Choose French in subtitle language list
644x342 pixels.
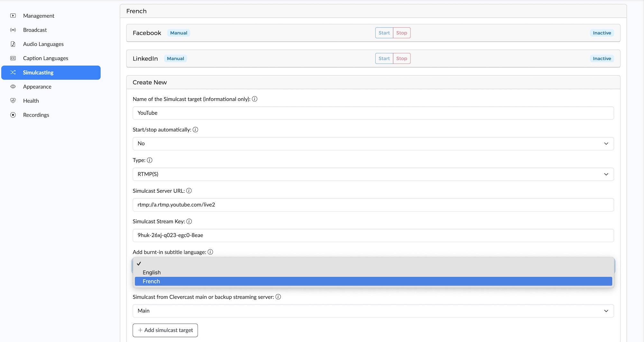click(x=373, y=281)
